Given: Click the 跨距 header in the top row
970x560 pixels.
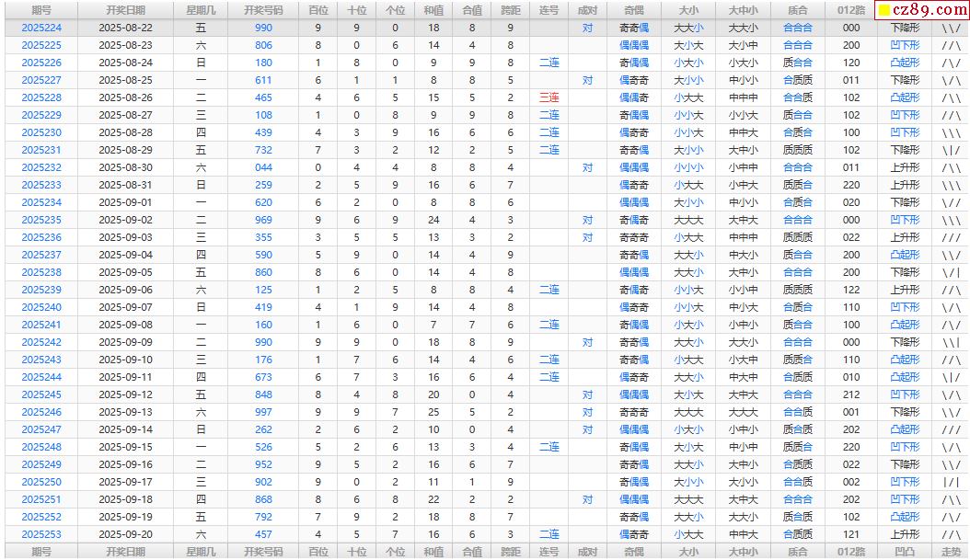Looking at the screenshot, I should (511, 10).
